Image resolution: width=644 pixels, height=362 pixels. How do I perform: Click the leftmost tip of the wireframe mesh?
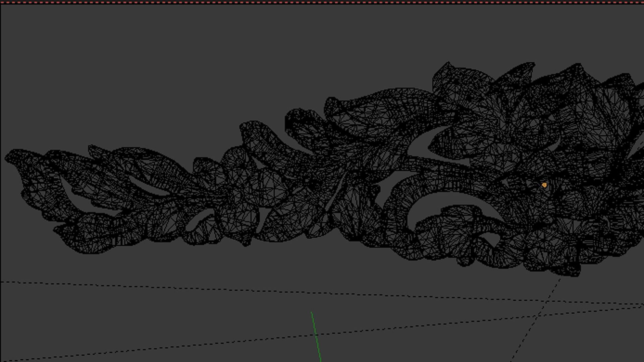6,158
